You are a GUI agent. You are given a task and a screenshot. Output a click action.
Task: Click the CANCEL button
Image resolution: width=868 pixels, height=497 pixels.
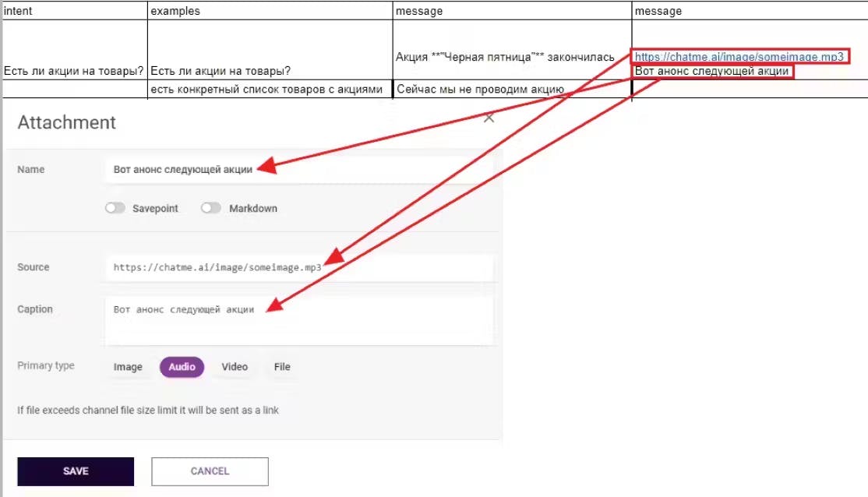(x=210, y=471)
